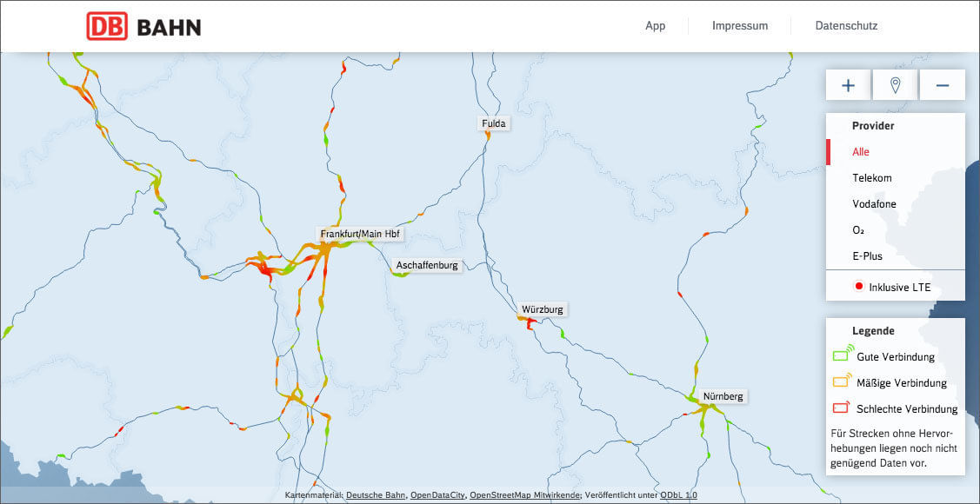Open the Deutsche Bahn attribution link

[376, 495]
